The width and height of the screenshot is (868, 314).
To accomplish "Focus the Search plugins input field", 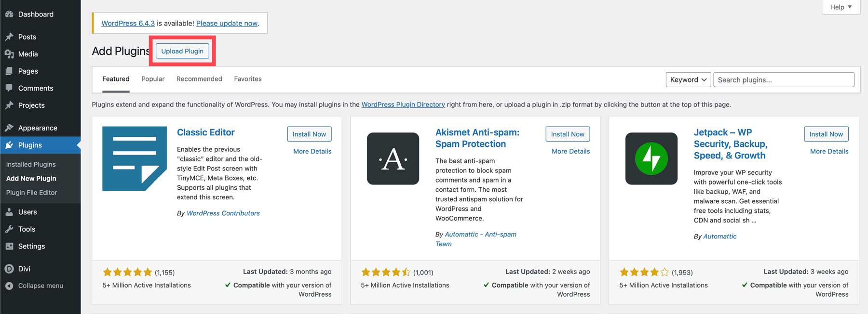I will (x=784, y=79).
